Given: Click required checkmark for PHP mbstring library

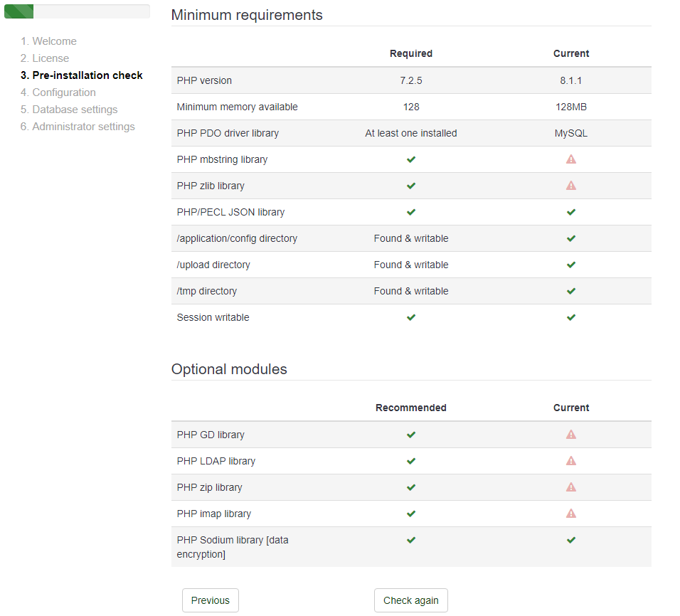Looking at the screenshot, I should [410, 159].
